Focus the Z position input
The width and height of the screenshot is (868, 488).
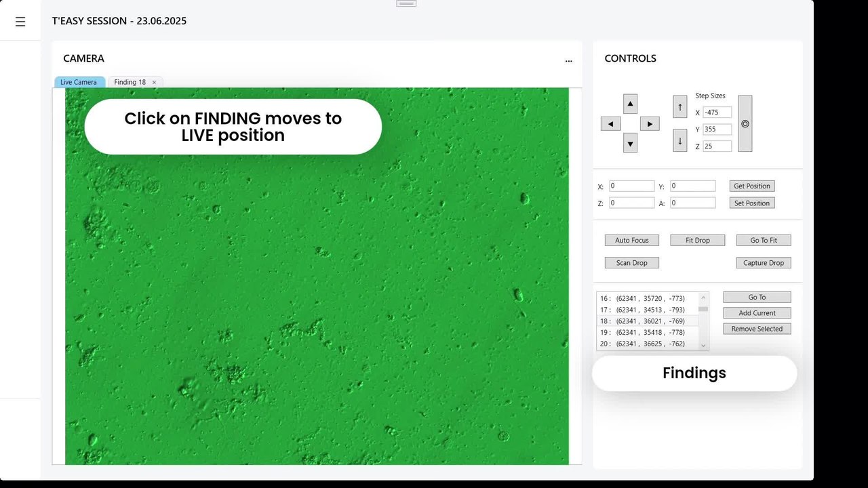click(x=631, y=203)
